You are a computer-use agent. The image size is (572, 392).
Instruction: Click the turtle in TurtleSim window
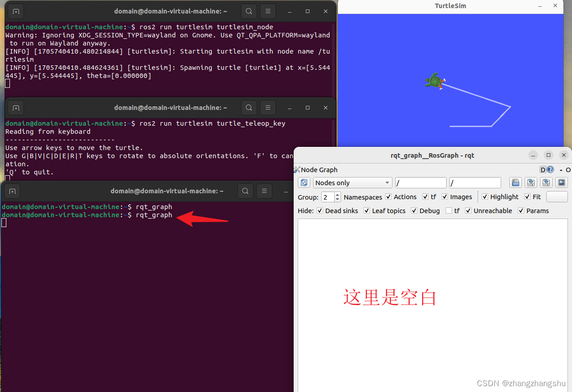pos(435,81)
